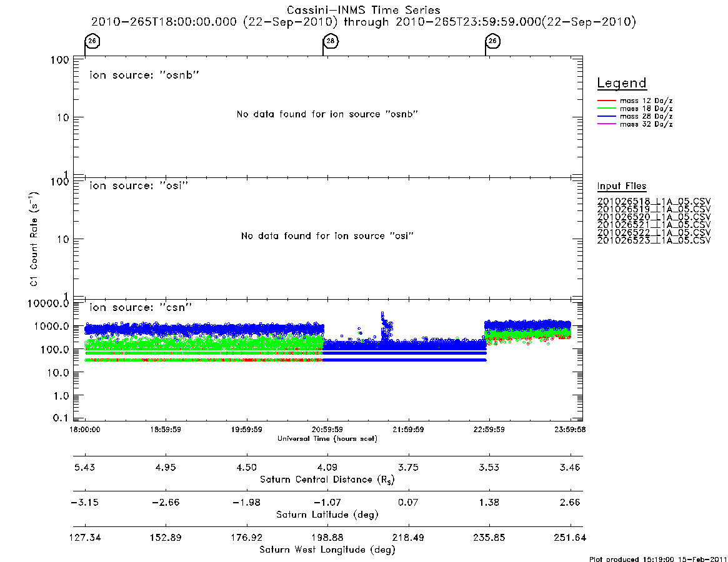This screenshot has height=562, width=728.
Task: Click the green mass 18 Da/z legend line
Action: click(x=606, y=109)
